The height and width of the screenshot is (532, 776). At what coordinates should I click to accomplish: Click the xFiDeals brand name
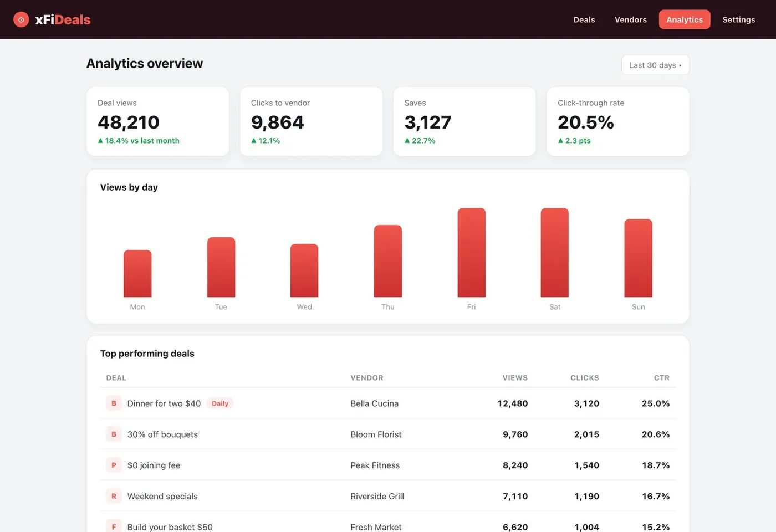(x=63, y=19)
